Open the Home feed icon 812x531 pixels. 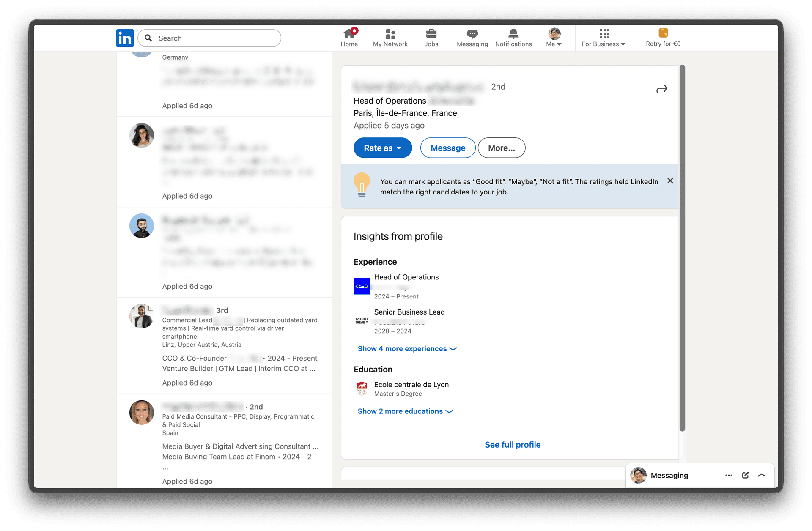(349, 34)
